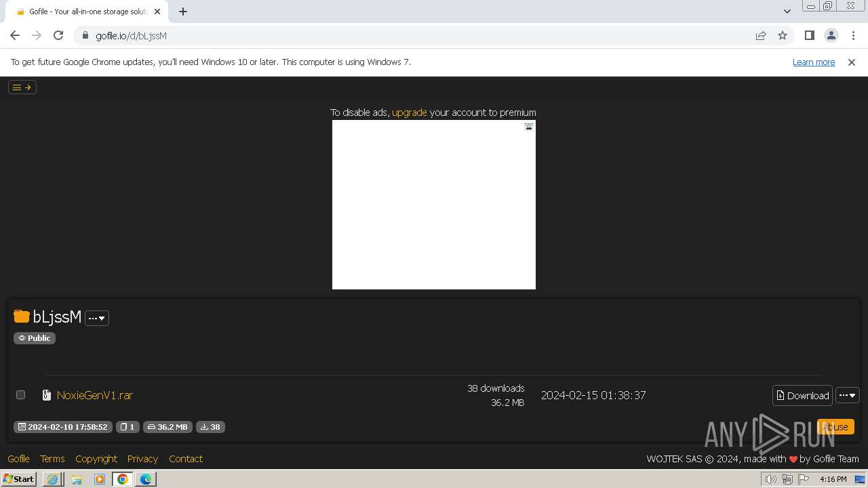Screen dimensions: 868x488
Task: Open Windows Media Player from taskbar
Action: tap(100, 479)
